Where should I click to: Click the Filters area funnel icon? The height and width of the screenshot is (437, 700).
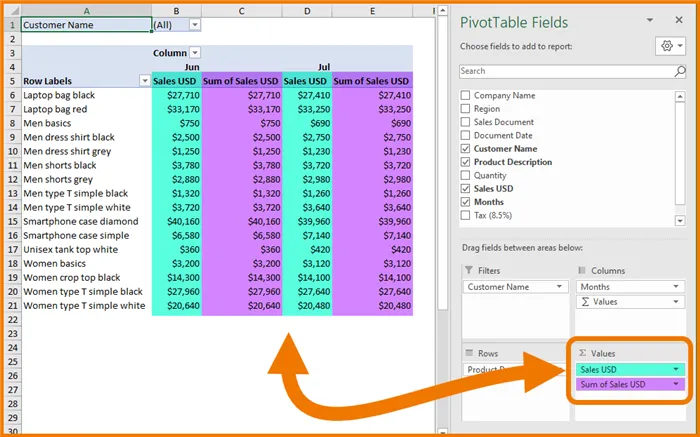(x=468, y=271)
